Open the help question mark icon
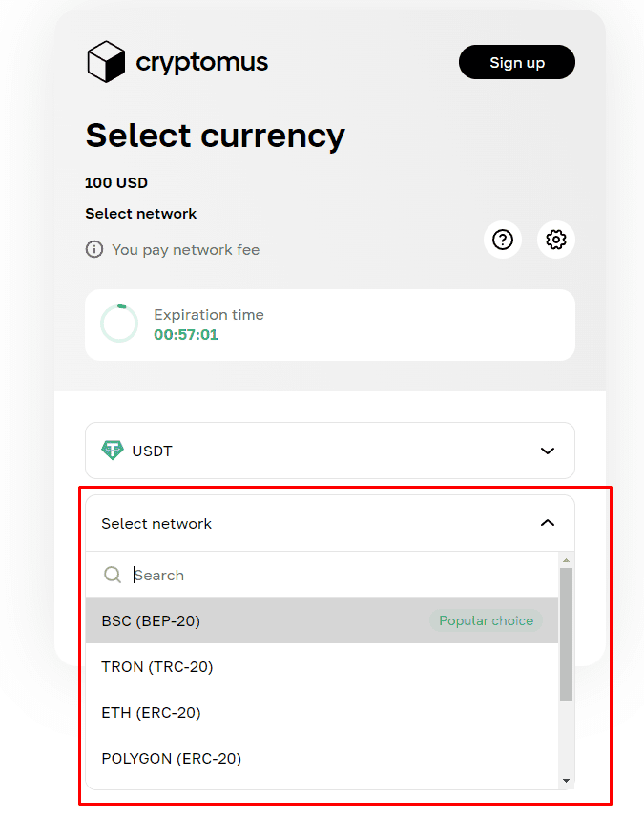 point(503,240)
